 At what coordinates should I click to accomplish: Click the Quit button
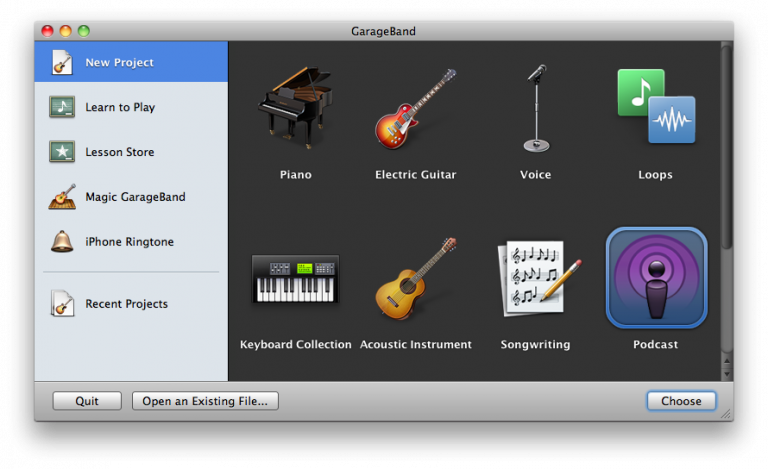(x=87, y=401)
